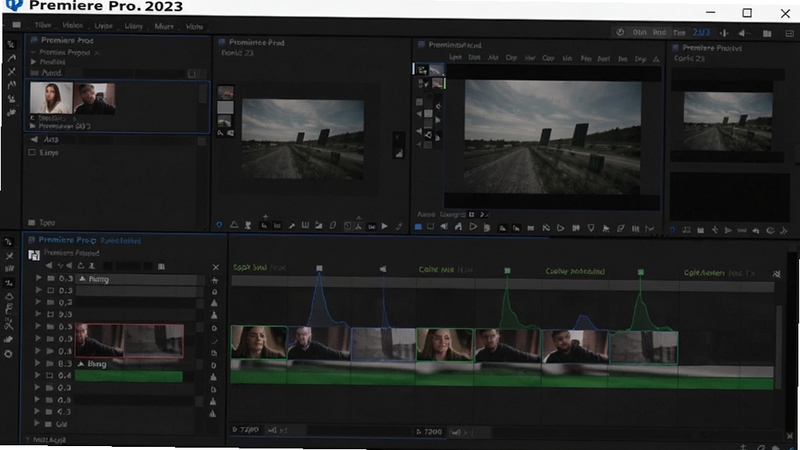Select the bell-shaped tool in the lower tool strip

[x=9, y=296]
